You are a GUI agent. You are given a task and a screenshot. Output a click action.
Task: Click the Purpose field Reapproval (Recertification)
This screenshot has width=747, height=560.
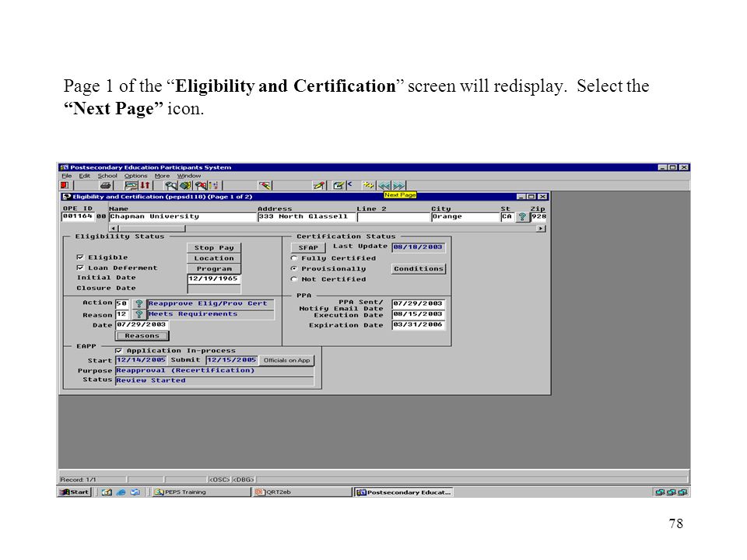[215, 370]
